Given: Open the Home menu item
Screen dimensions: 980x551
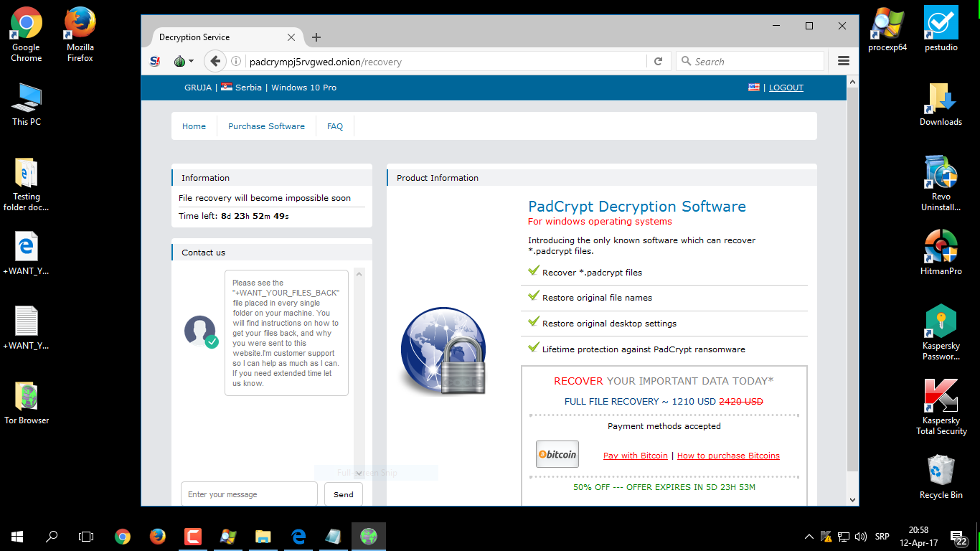Looking at the screenshot, I should click(194, 126).
